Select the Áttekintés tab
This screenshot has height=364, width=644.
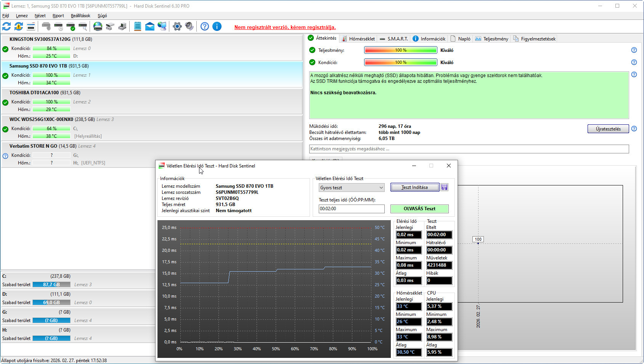[323, 38]
